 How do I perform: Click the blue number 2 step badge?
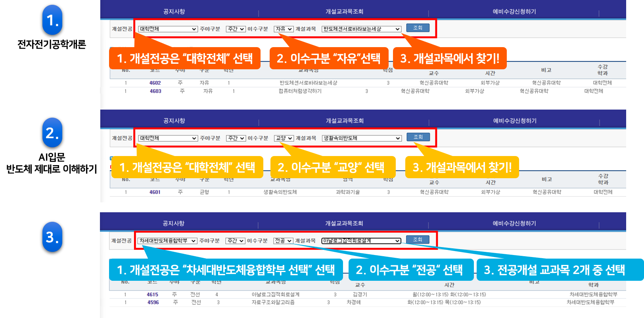[x=52, y=133]
